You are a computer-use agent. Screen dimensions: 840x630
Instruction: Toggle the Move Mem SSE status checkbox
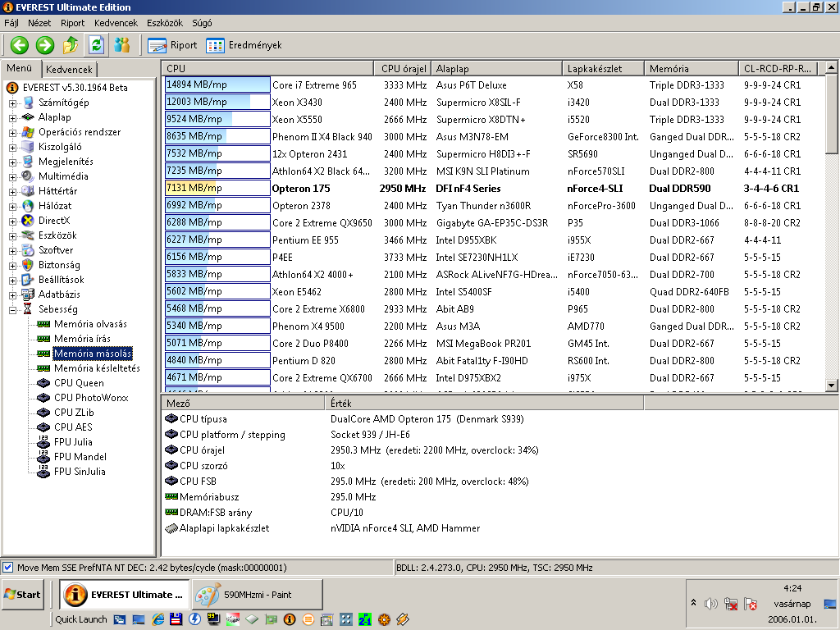tap(8, 568)
